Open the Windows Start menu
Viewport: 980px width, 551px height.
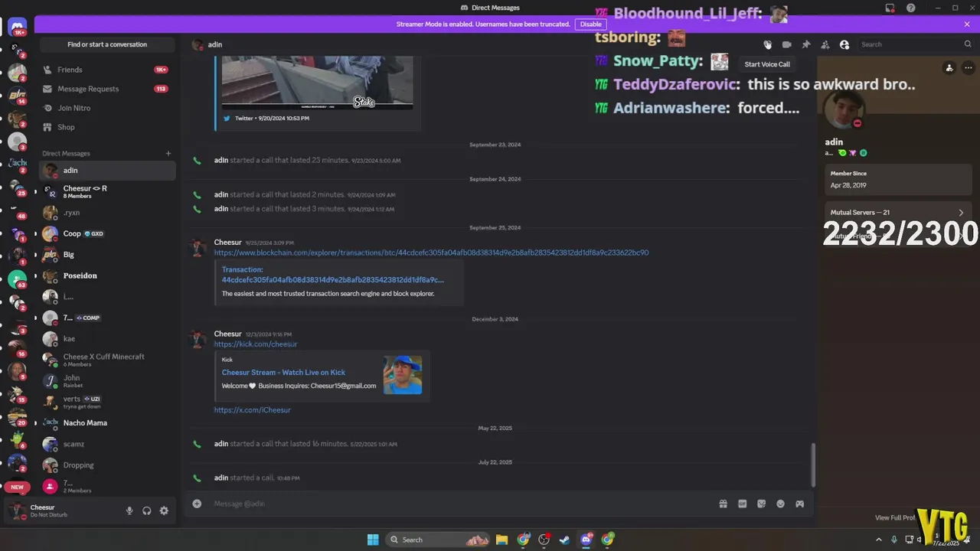[x=373, y=540]
